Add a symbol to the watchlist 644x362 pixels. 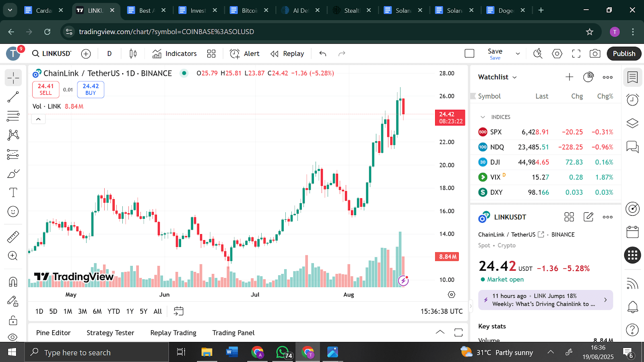[x=569, y=77]
